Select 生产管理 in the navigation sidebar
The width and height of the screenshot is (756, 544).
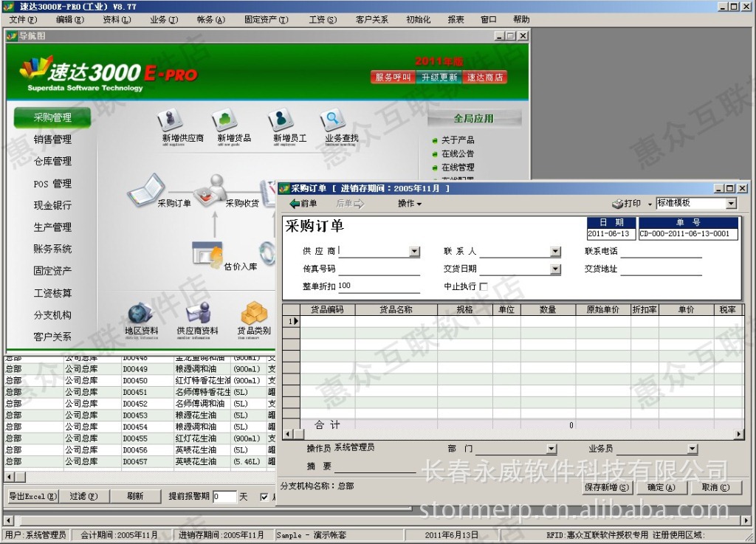coord(52,227)
